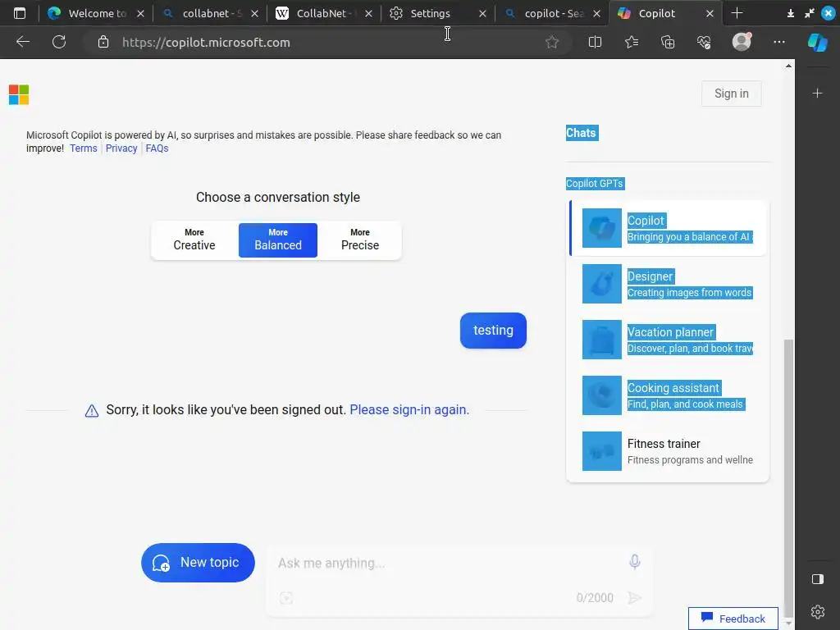Click the address bar URL

pyautogui.click(x=206, y=43)
